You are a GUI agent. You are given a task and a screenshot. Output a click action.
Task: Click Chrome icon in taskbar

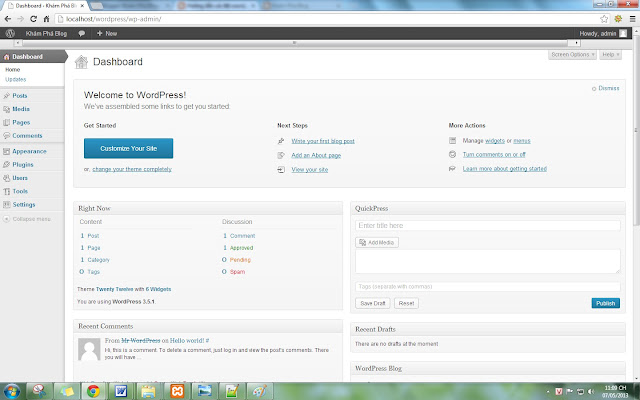[x=93, y=391]
